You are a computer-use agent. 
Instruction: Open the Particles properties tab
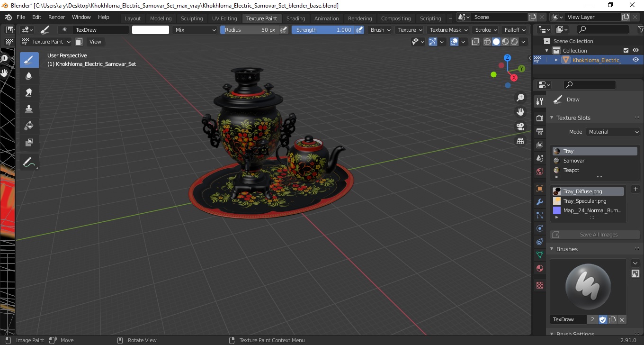539,215
